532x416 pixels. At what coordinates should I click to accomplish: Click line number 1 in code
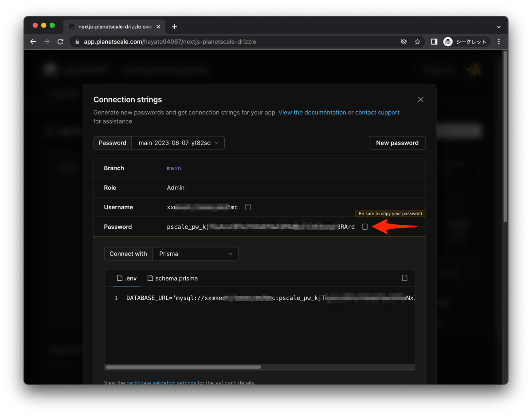[x=116, y=298]
